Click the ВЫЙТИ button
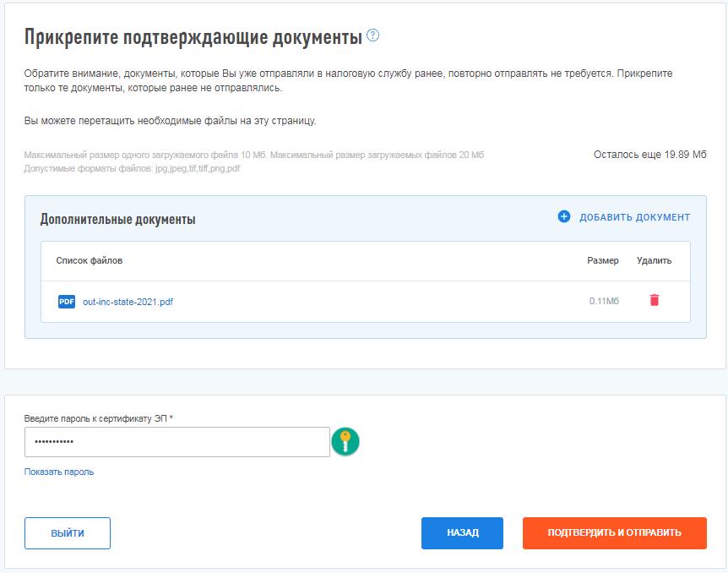The width and height of the screenshot is (728, 573). point(68,533)
